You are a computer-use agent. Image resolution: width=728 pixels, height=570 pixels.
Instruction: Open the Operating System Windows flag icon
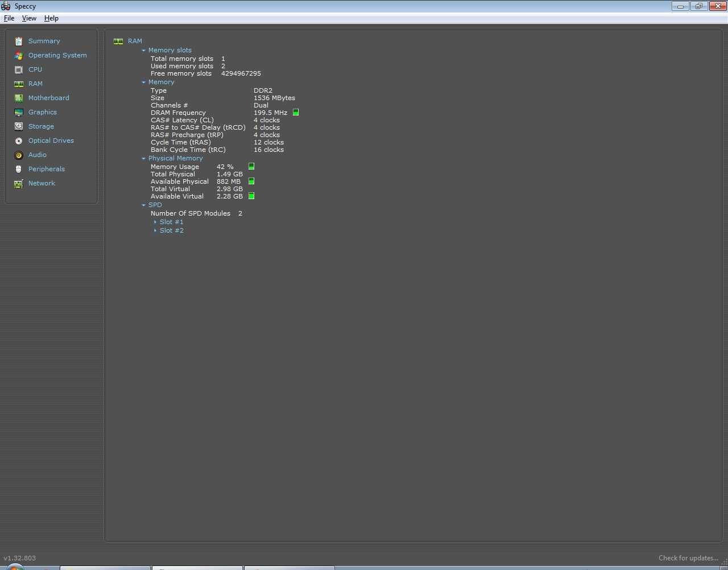[x=19, y=55]
